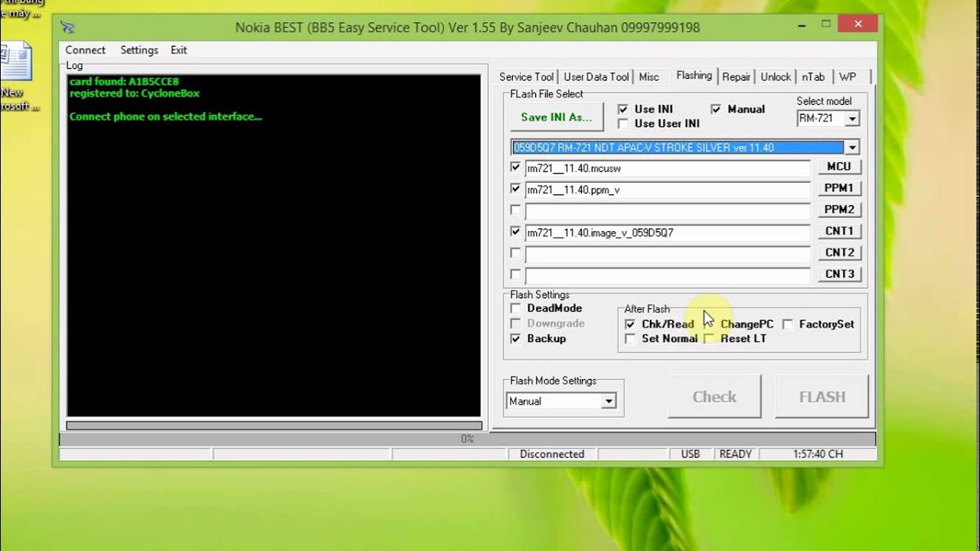Open the WP tab
This screenshot has width=980, height=551.
click(x=848, y=77)
